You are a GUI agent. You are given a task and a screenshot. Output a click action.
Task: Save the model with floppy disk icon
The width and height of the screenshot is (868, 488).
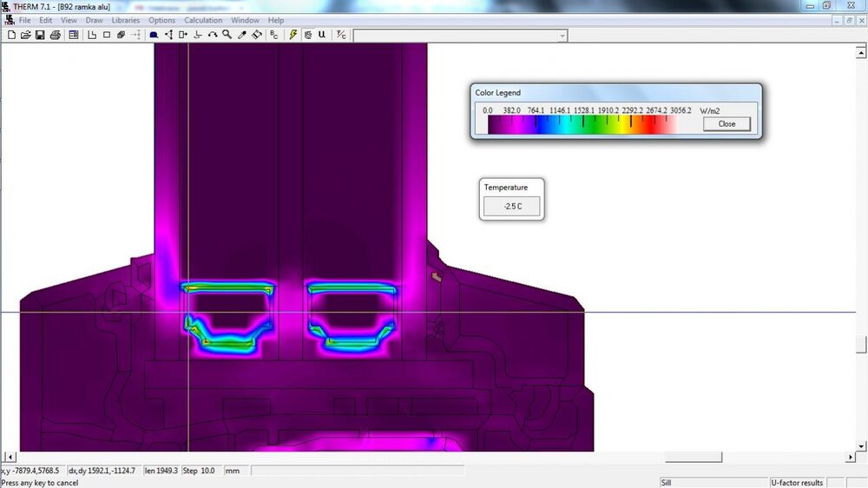(x=40, y=36)
